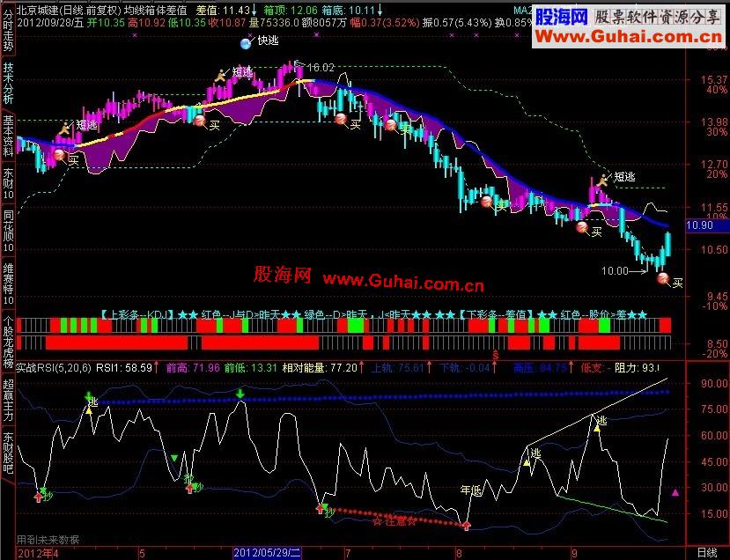Click the green down-arrow above first 逃 RSI signal
This screenshot has width=730, height=560.
click(90, 396)
